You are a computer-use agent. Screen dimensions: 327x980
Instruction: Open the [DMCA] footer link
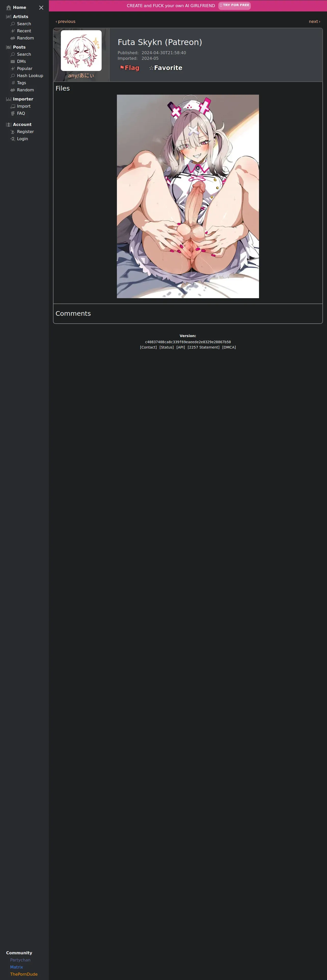(229, 347)
